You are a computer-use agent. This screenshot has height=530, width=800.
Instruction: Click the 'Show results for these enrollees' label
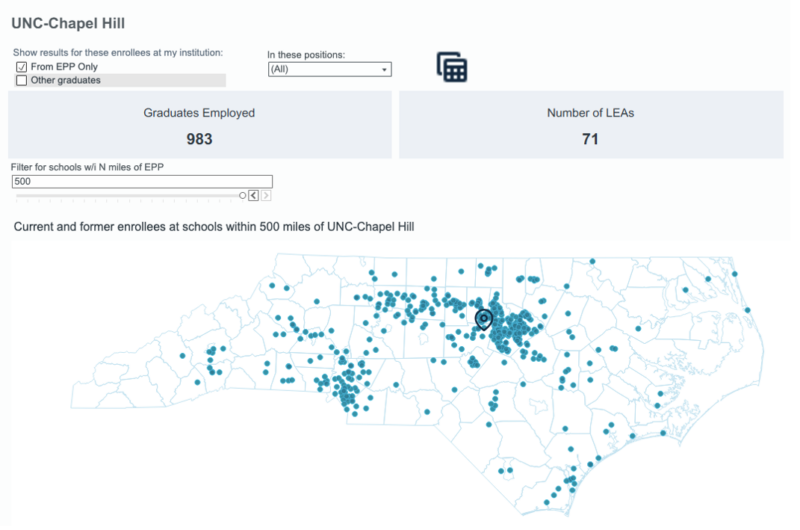coord(118,53)
